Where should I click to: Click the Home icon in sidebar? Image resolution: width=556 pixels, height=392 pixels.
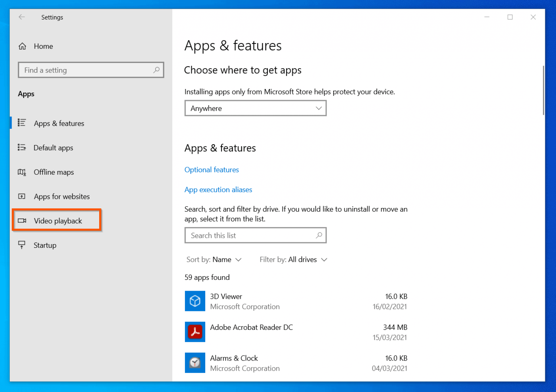[22, 46]
